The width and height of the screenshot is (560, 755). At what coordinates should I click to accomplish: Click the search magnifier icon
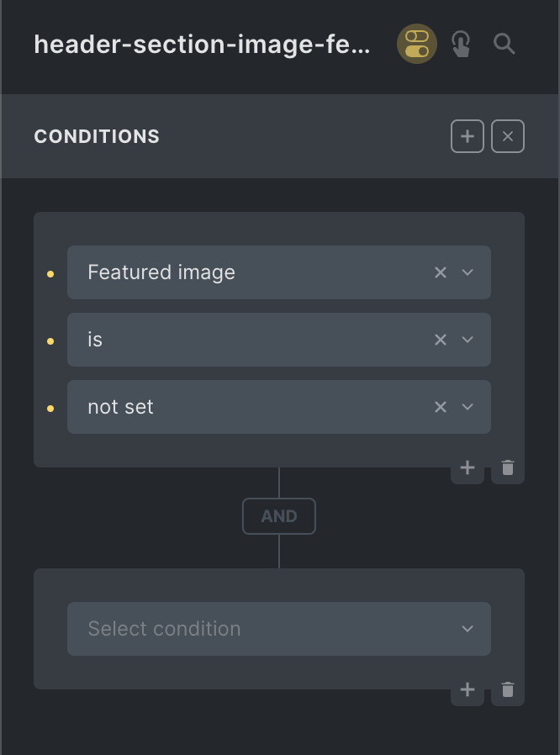click(x=505, y=44)
